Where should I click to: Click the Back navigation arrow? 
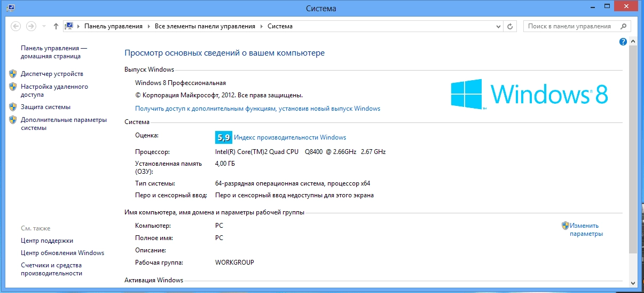16,26
